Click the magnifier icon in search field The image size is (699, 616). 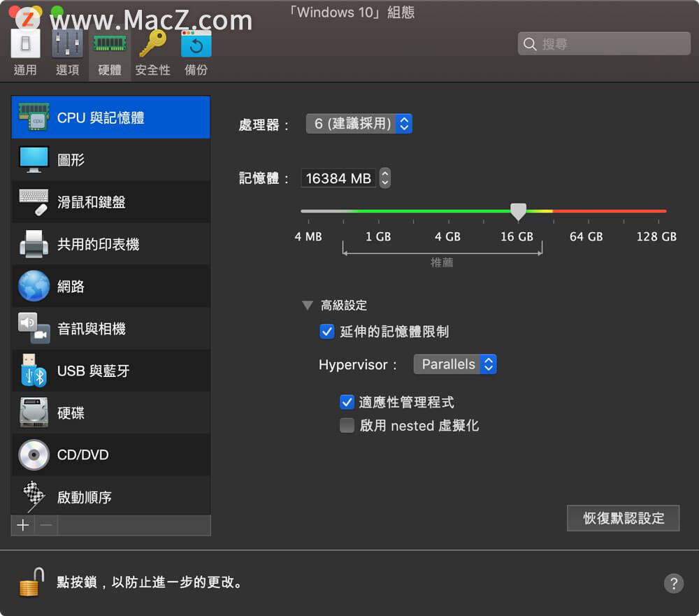[530, 44]
